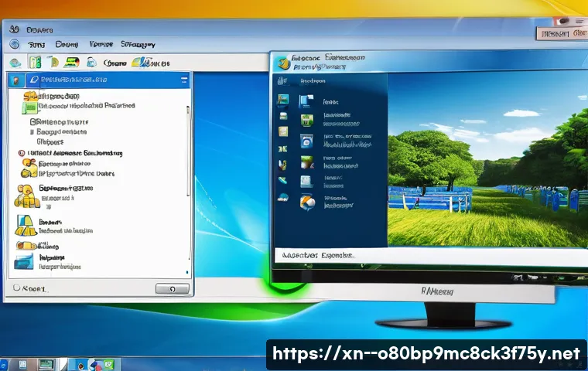Select the green and red striped laptop icon
Viewport: 588px width, 371px height.
coord(71,62)
